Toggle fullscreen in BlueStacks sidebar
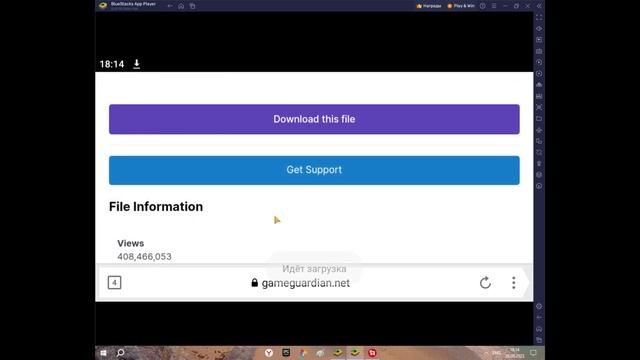 point(539,18)
